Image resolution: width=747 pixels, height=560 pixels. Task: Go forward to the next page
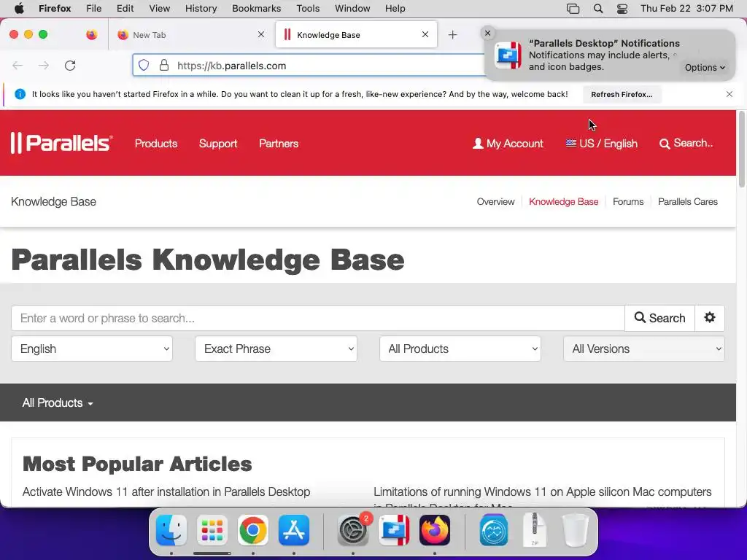43,65
